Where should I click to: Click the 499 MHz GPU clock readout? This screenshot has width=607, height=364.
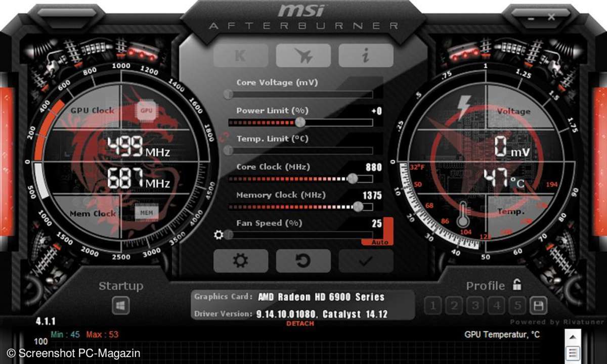tap(138, 148)
